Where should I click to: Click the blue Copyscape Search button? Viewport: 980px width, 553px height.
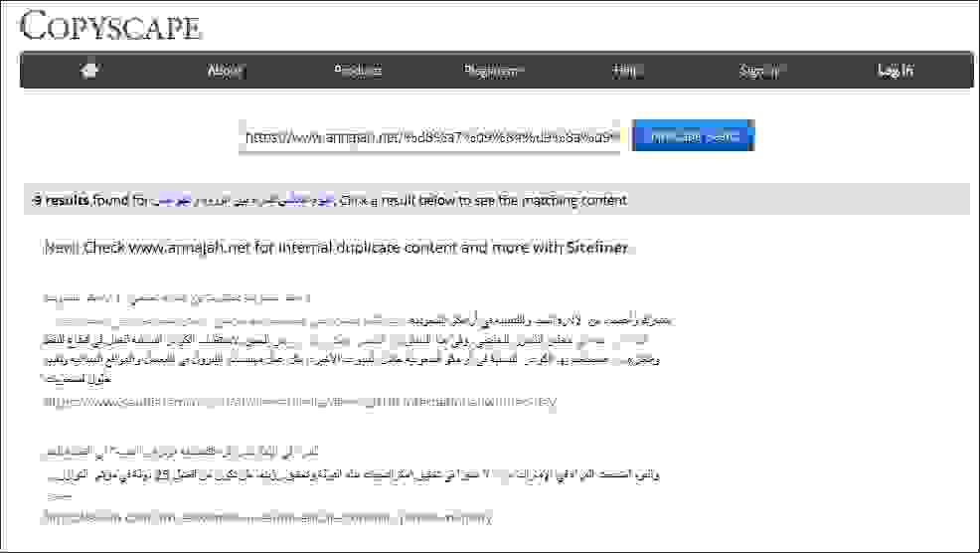693,135
